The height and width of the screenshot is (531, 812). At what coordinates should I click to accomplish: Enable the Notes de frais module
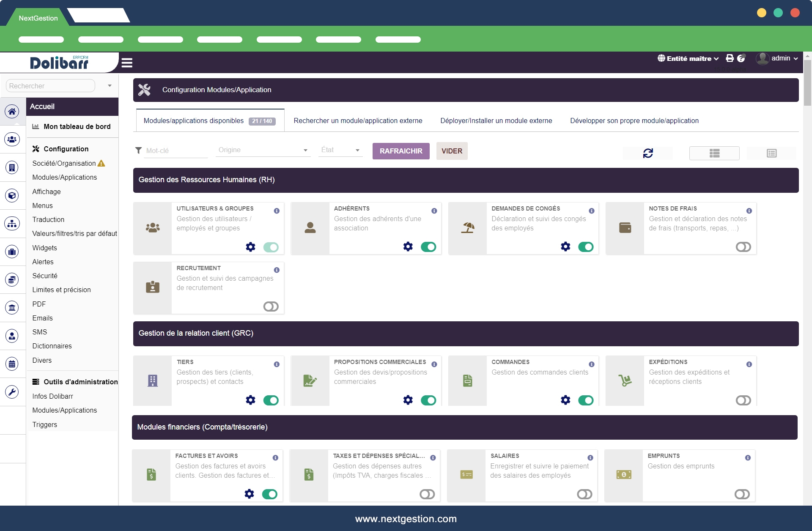click(x=743, y=247)
